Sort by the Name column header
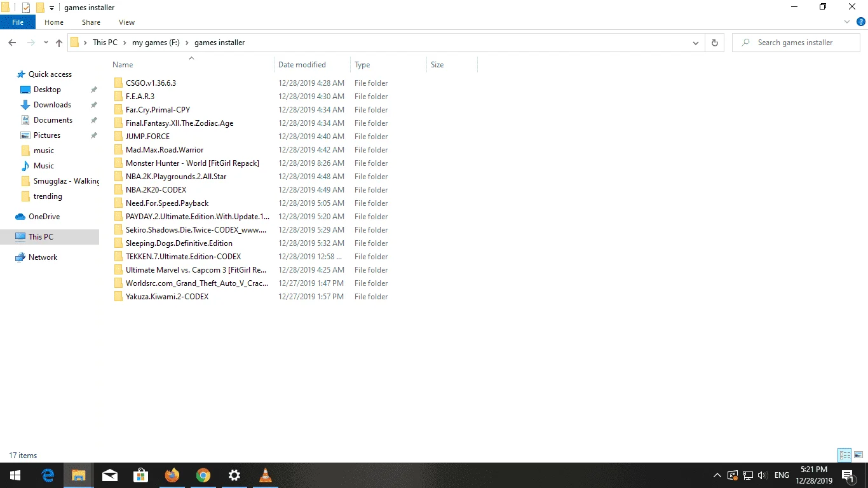 coord(192,65)
